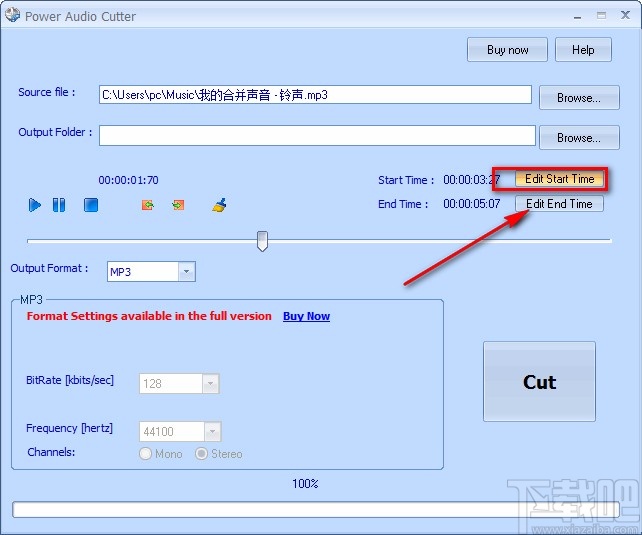The image size is (642, 535).
Task: Close the Power Audio Cutter window
Action: [x=625, y=16]
